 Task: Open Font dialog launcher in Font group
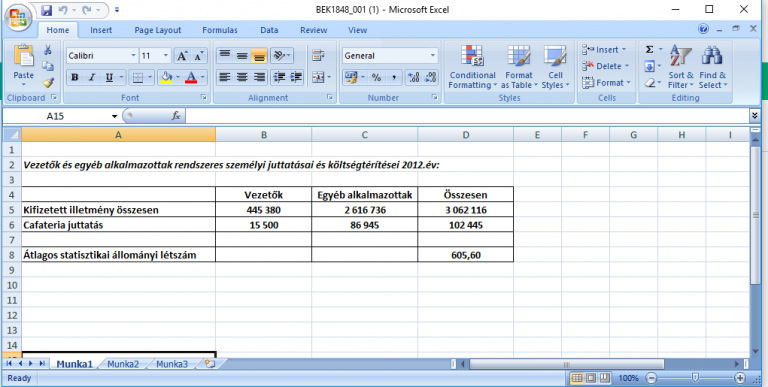coord(204,98)
